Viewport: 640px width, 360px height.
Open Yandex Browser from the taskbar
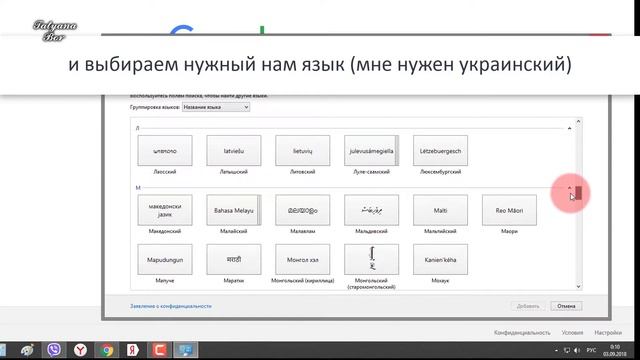80,350
